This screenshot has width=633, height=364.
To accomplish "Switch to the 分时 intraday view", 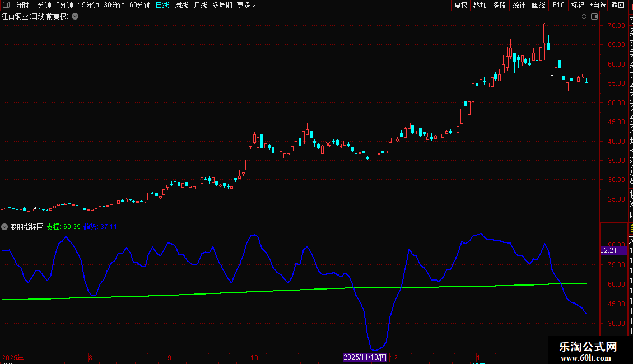I will pyautogui.click(x=22, y=5).
